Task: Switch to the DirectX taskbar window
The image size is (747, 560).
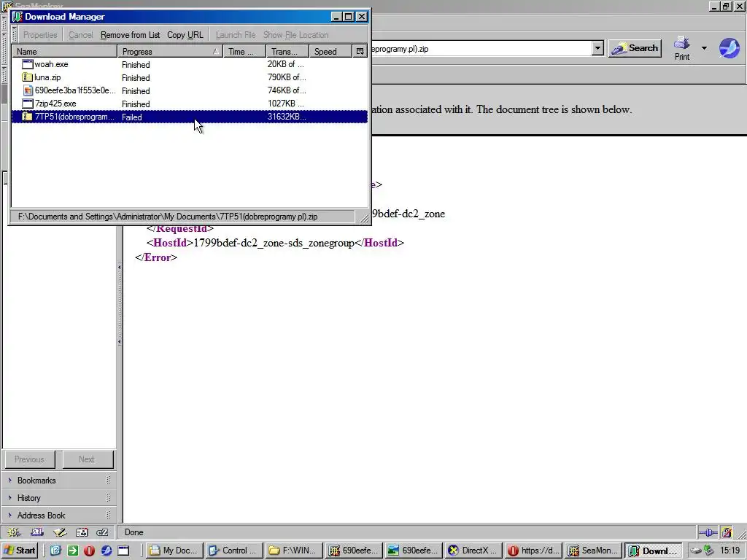Action: [x=474, y=551]
